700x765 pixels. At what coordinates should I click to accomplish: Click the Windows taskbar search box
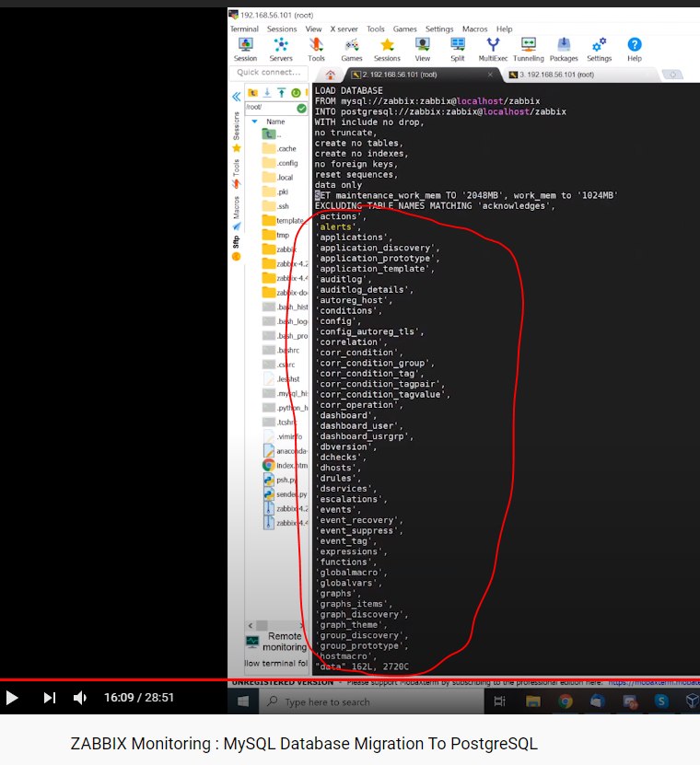371,701
